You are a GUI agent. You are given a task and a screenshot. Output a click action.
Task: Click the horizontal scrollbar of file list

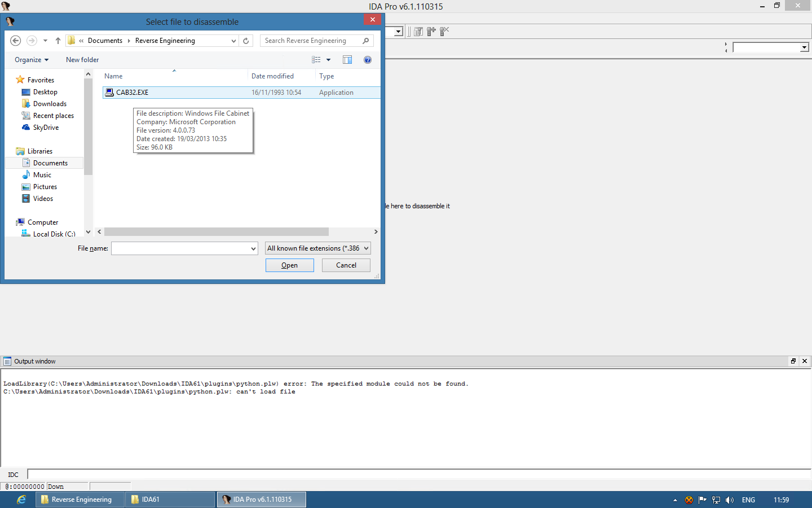pos(217,232)
